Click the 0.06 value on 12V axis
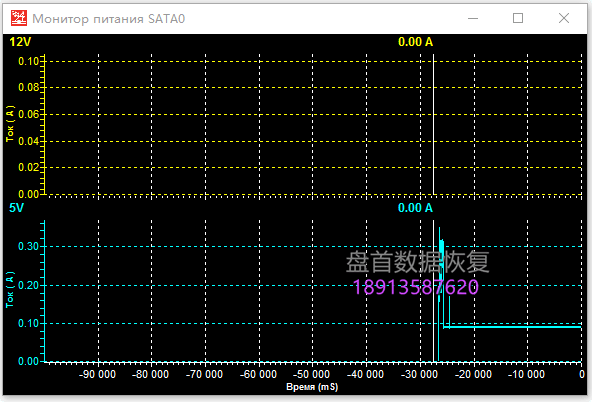 pyautogui.click(x=29, y=114)
